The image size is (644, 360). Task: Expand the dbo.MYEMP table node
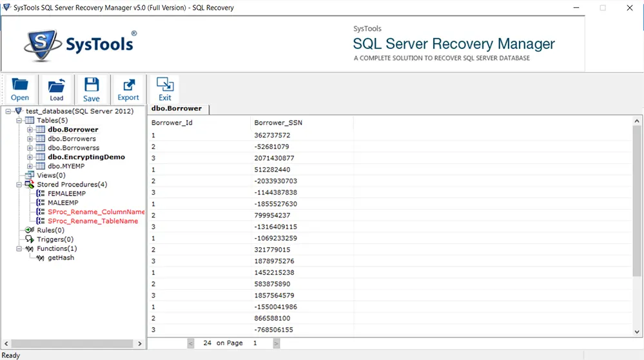[30, 166]
